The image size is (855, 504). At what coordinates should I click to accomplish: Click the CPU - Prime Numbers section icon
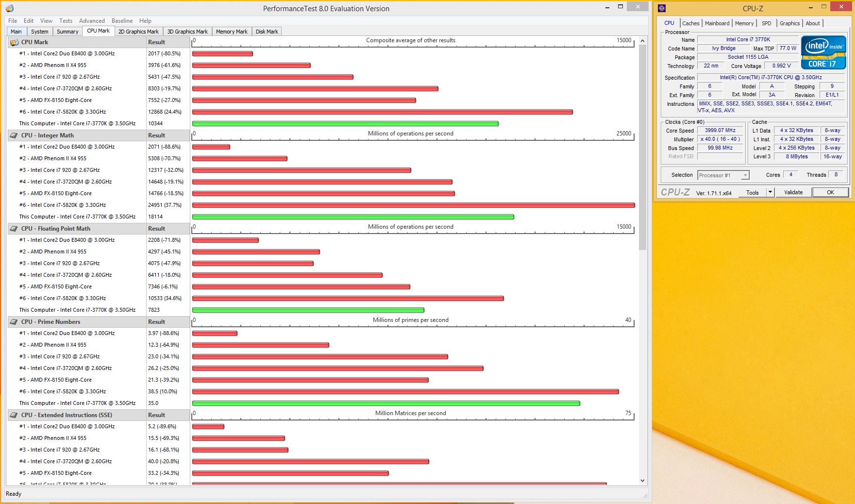pos(14,322)
